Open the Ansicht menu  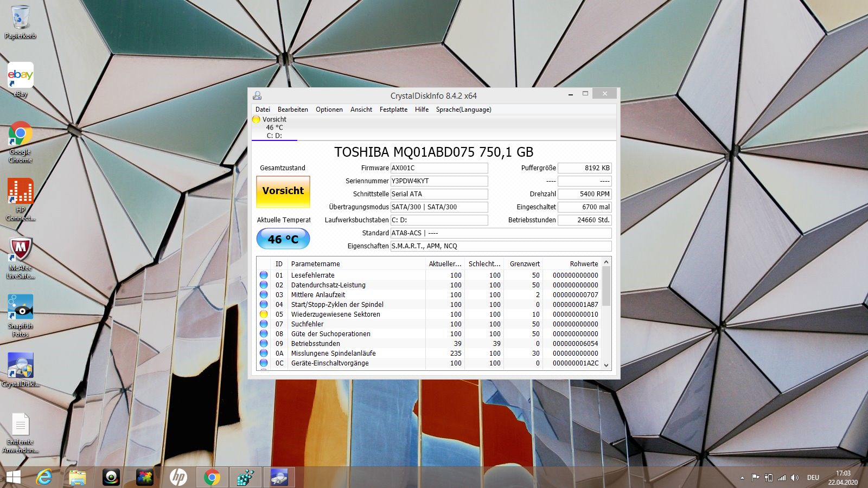(361, 110)
